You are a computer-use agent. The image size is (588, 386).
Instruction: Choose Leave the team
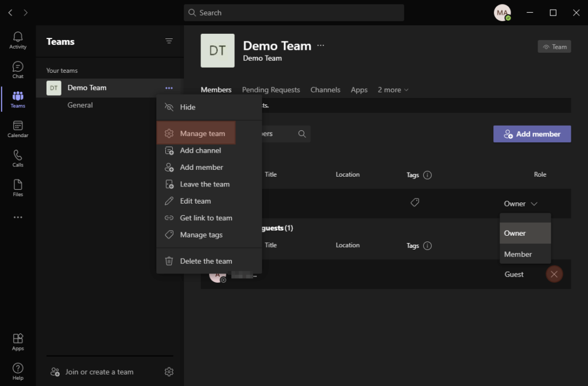point(209,184)
